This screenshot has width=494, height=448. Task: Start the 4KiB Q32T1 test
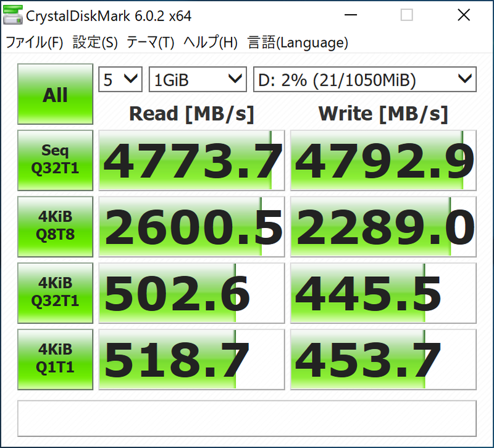(x=55, y=293)
